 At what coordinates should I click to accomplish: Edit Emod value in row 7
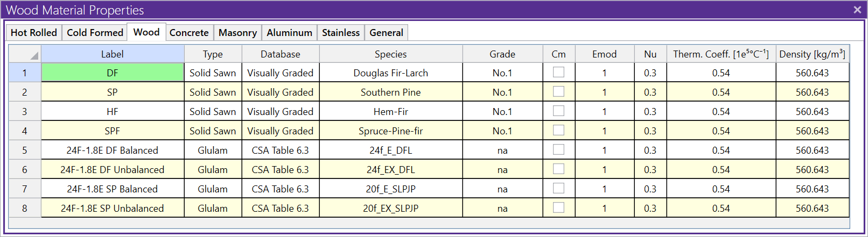[x=604, y=189]
